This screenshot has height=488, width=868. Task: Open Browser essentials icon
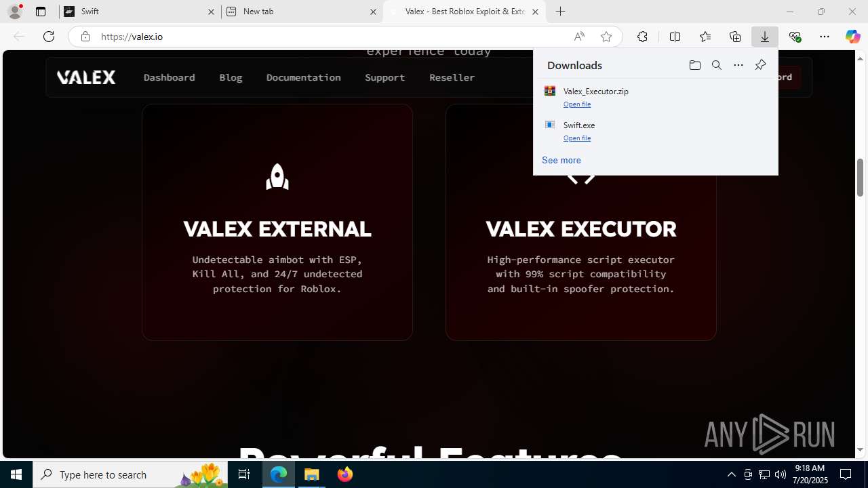click(795, 37)
